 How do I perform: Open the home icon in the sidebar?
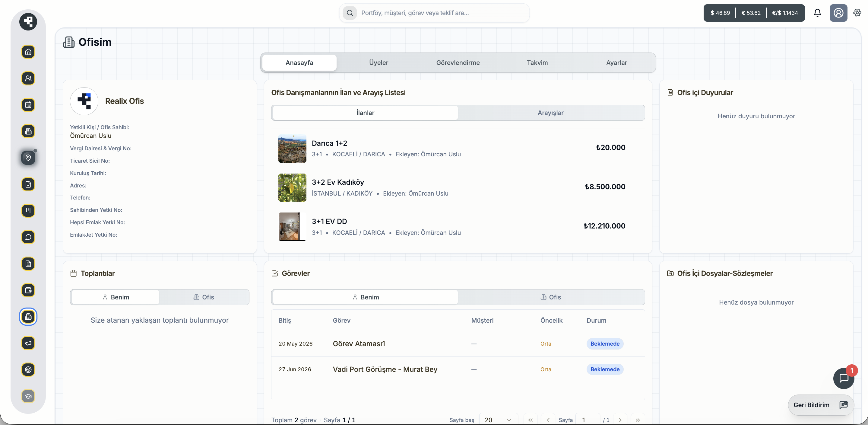coord(28,52)
